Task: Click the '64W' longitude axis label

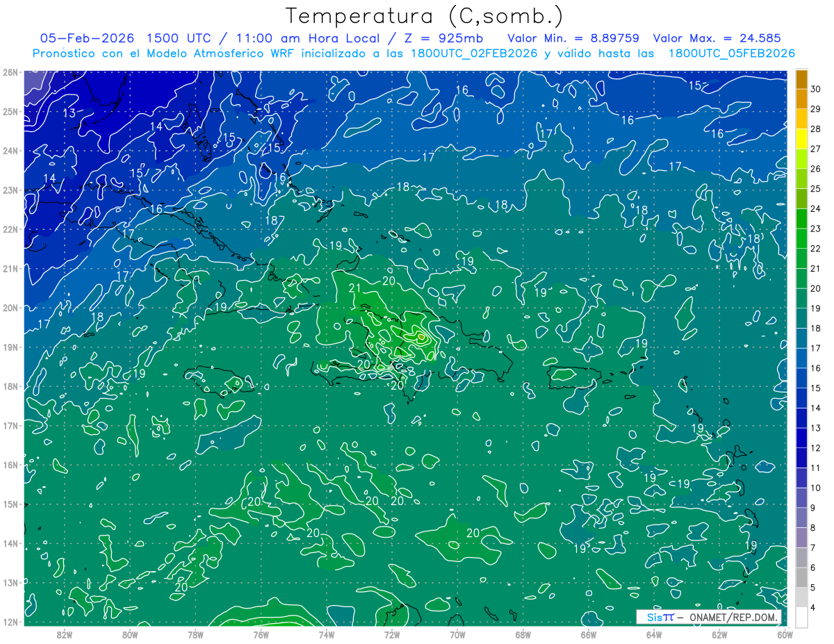Action: 654,634
